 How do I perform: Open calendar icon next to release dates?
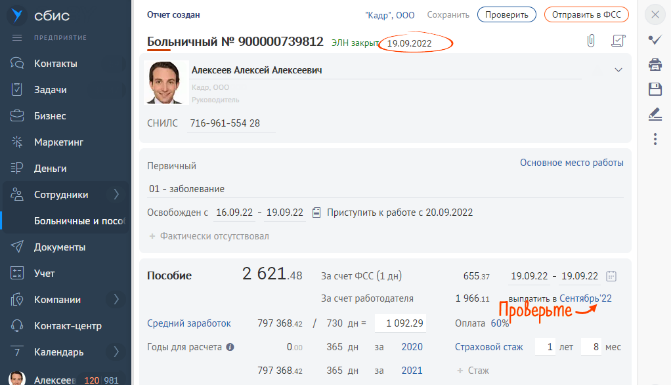tap(316, 213)
